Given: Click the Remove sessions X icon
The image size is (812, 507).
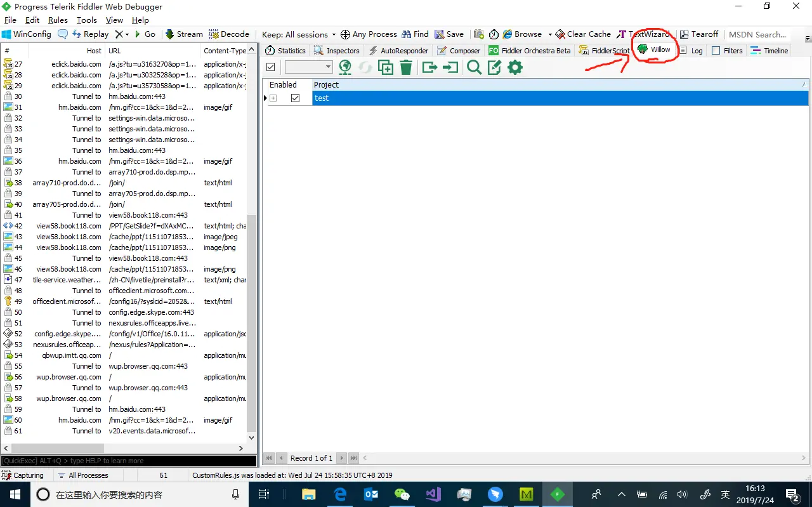Looking at the screenshot, I should [119, 34].
